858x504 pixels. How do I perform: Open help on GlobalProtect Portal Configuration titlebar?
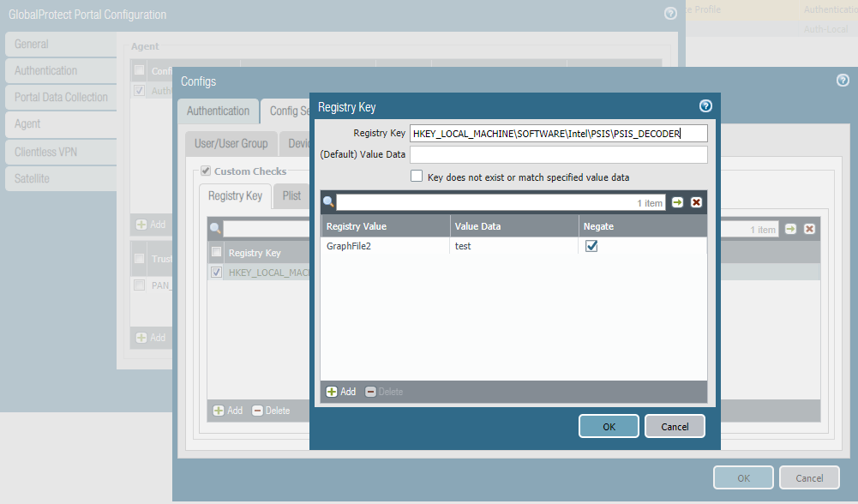[x=670, y=14]
